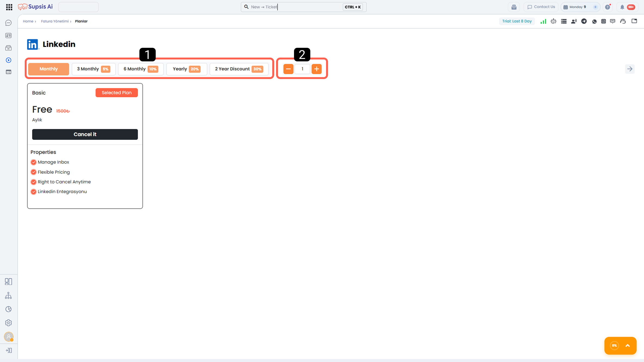
Task: Open the mail envelope icon in header
Action: tap(514, 7)
